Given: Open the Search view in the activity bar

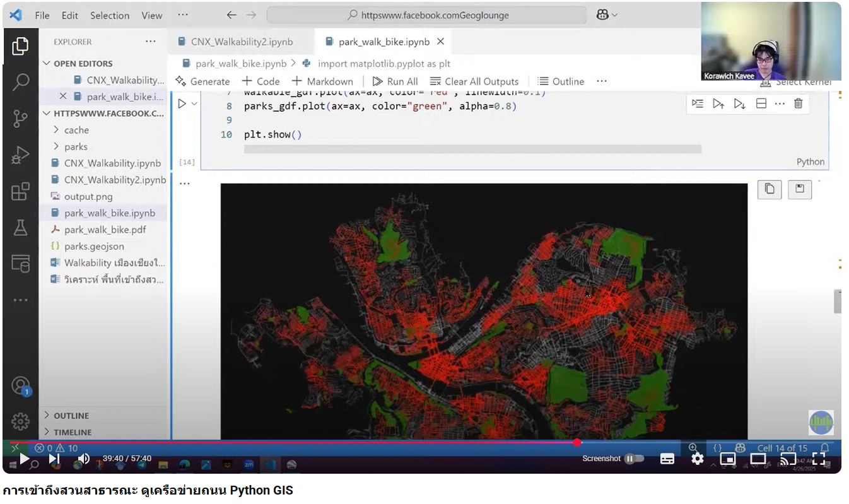Looking at the screenshot, I should coord(21,81).
